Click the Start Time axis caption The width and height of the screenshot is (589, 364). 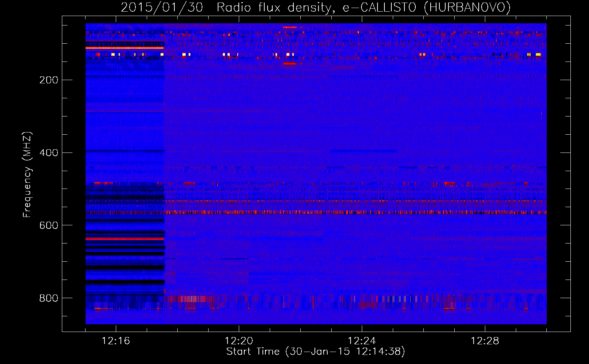(316, 352)
